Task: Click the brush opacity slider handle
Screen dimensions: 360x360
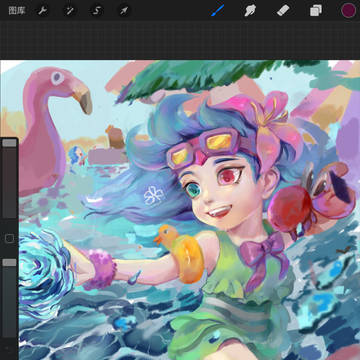Action: click(9, 263)
